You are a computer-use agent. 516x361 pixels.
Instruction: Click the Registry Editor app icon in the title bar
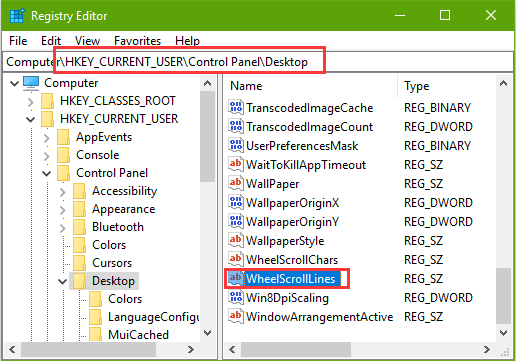[x=17, y=16]
